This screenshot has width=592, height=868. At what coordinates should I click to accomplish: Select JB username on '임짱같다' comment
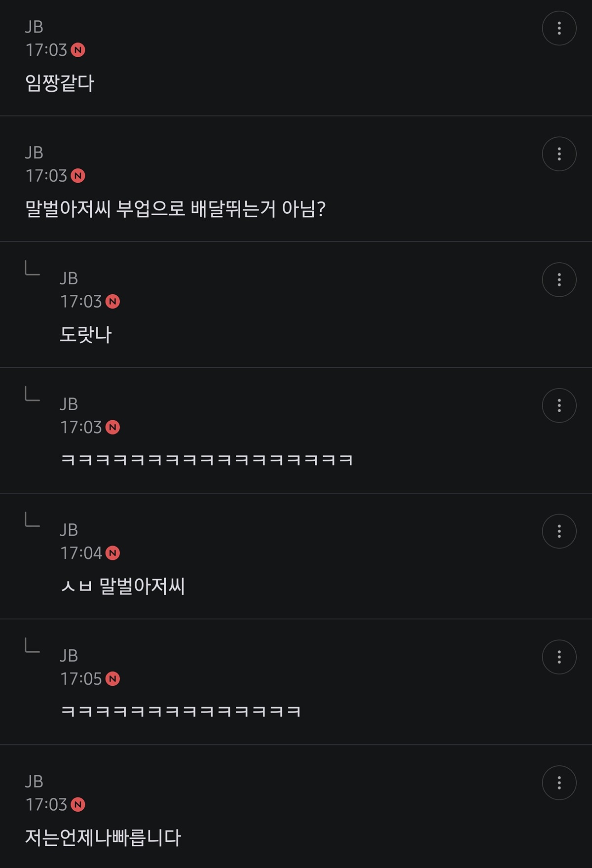[x=34, y=27]
